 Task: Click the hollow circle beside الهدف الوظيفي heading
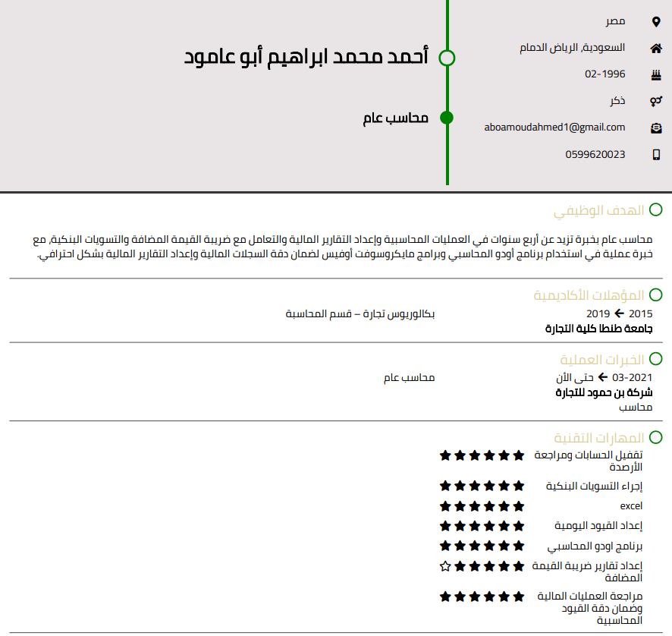[x=655, y=209]
